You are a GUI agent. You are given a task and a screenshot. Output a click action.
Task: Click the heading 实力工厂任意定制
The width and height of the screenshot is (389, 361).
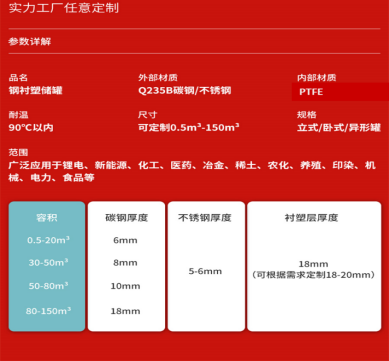[x=64, y=8]
